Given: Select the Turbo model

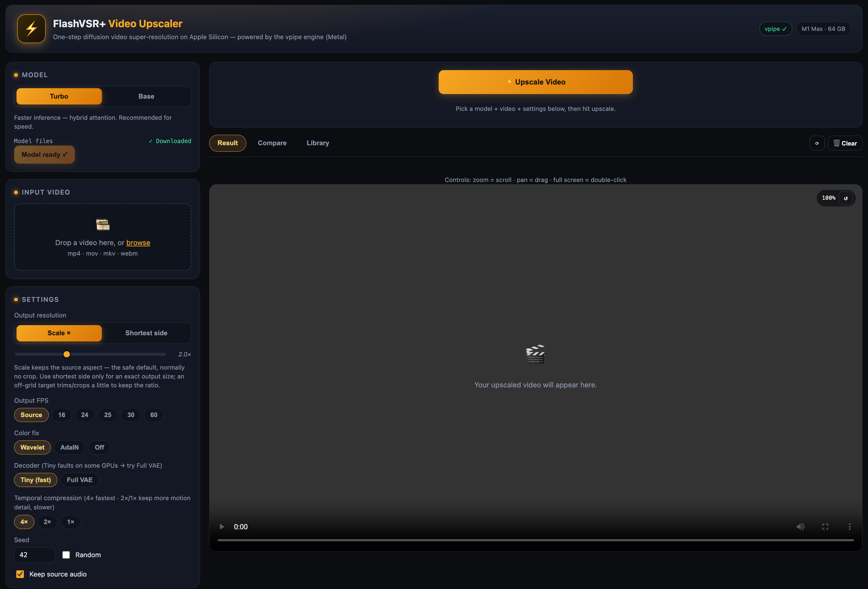Looking at the screenshot, I should pyautogui.click(x=59, y=96).
